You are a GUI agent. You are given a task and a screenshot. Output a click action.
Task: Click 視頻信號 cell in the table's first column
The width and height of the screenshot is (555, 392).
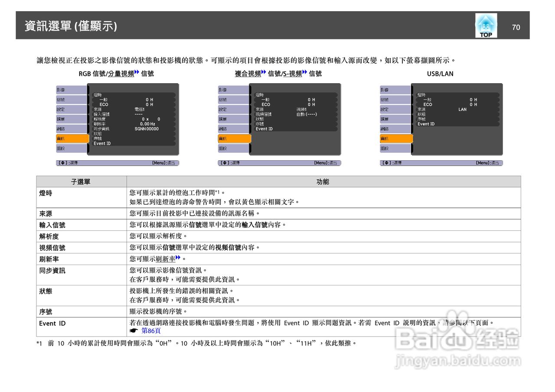(82, 248)
